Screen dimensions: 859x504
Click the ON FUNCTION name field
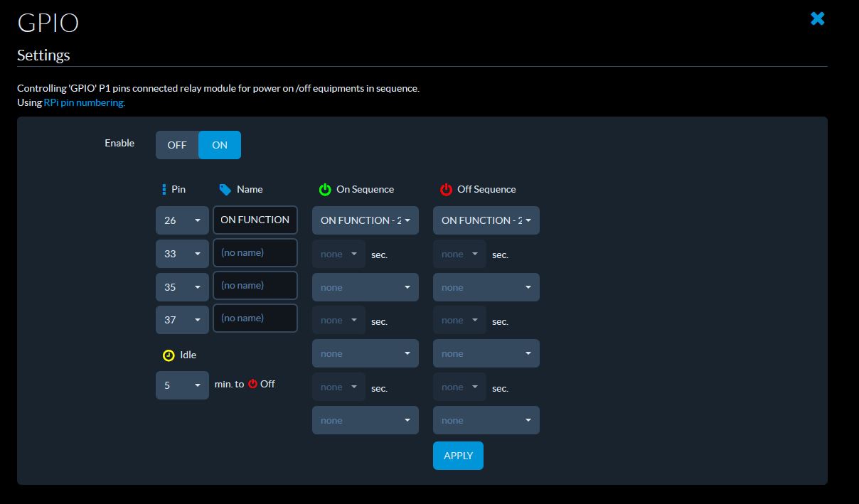coord(255,220)
